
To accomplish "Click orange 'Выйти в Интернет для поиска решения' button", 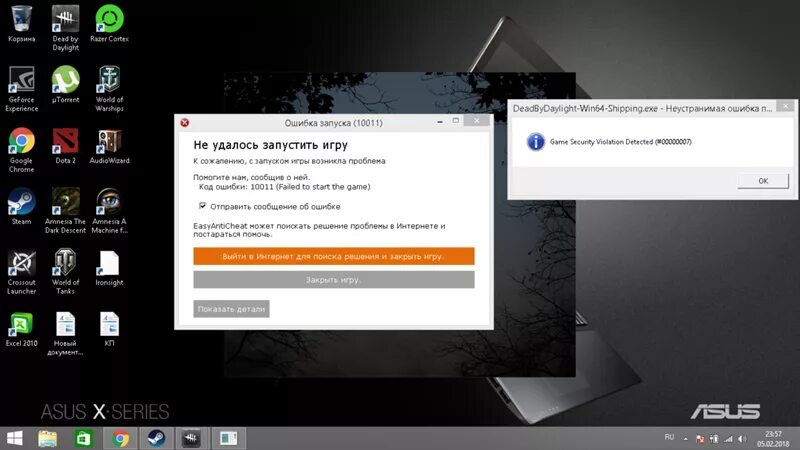I will click(x=334, y=256).
